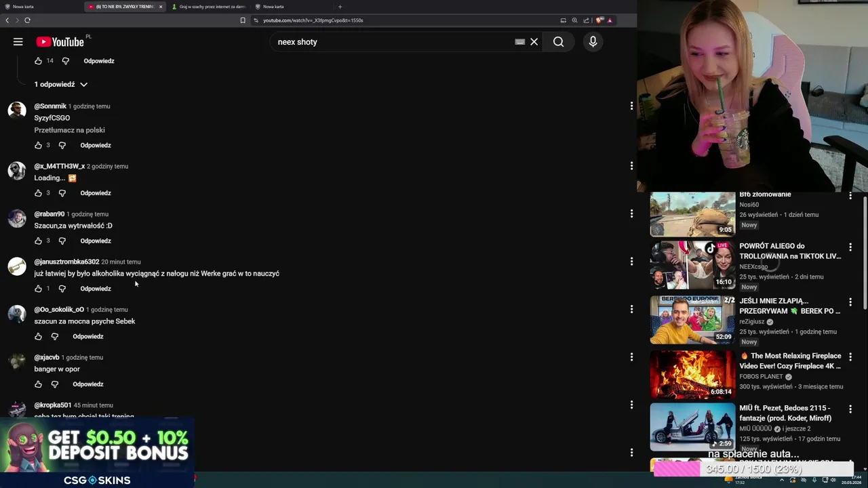Clear the search text with X icon

[x=534, y=42]
